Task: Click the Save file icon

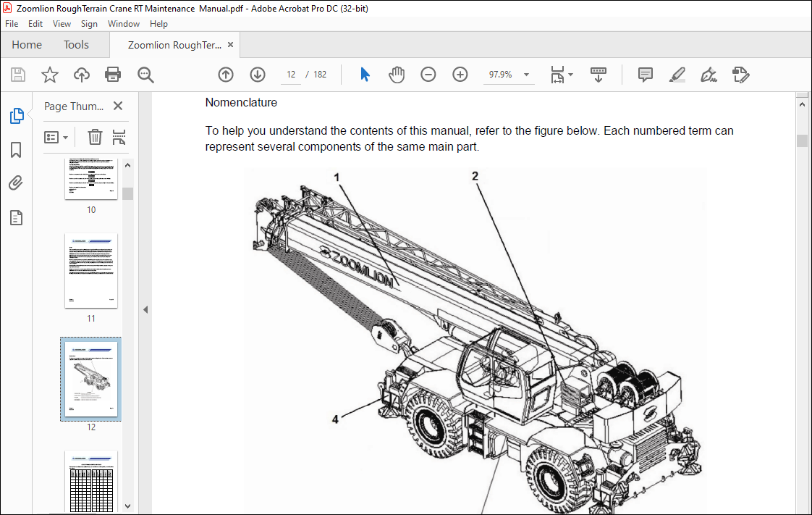Action: coord(18,75)
